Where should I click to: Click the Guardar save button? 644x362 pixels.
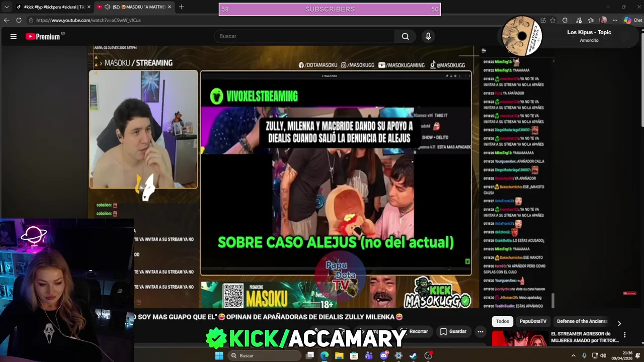pos(453,331)
